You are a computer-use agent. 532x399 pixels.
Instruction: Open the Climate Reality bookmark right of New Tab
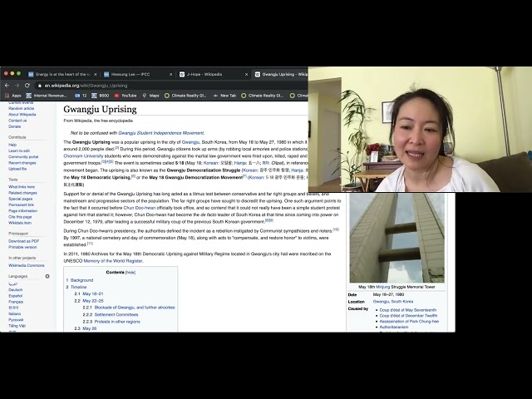tap(263, 96)
